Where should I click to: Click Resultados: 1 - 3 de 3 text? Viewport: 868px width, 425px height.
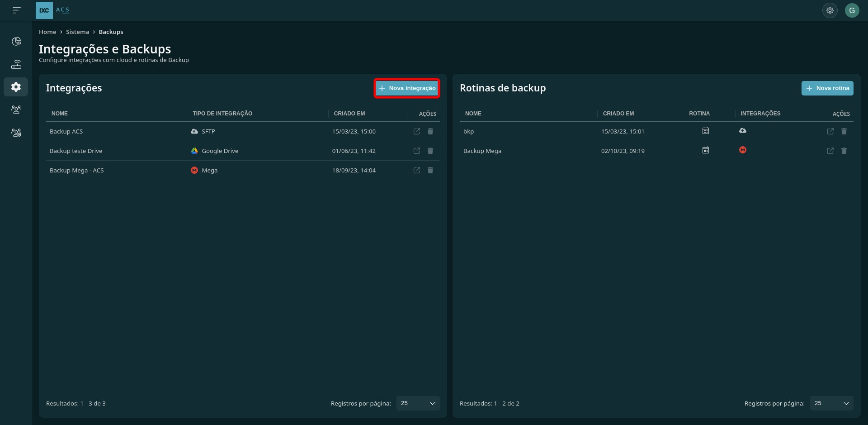coord(76,403)
